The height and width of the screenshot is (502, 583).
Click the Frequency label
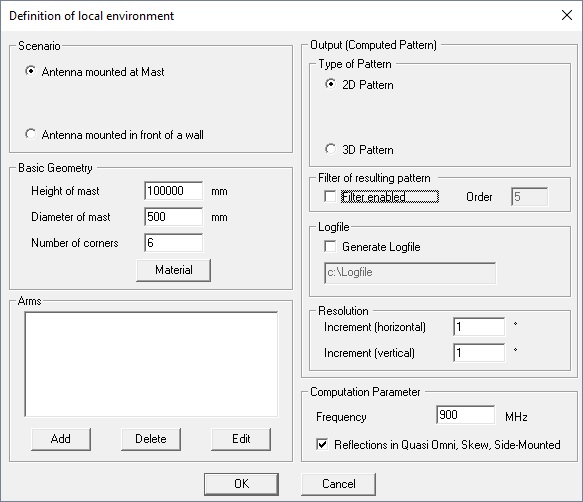click(x=341, y=417)
